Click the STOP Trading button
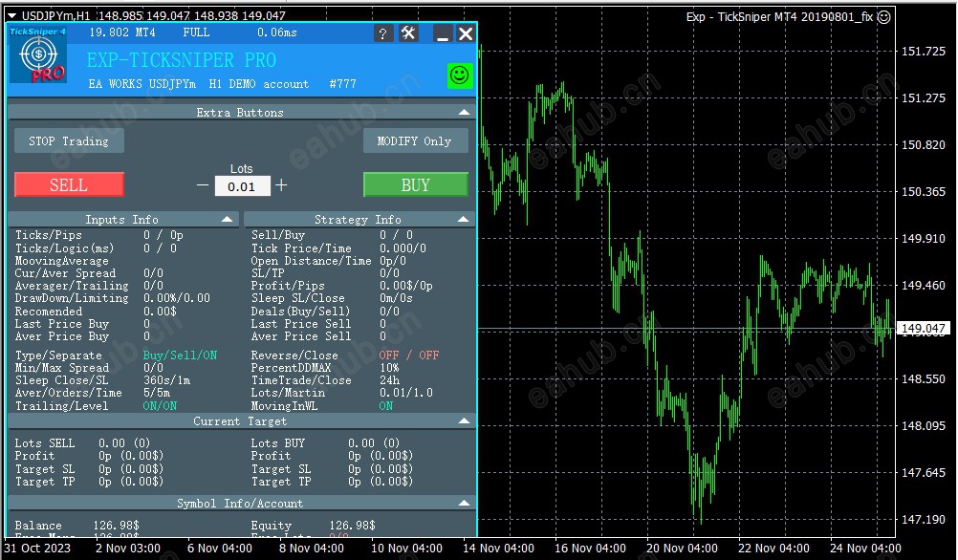 [69, 141]
